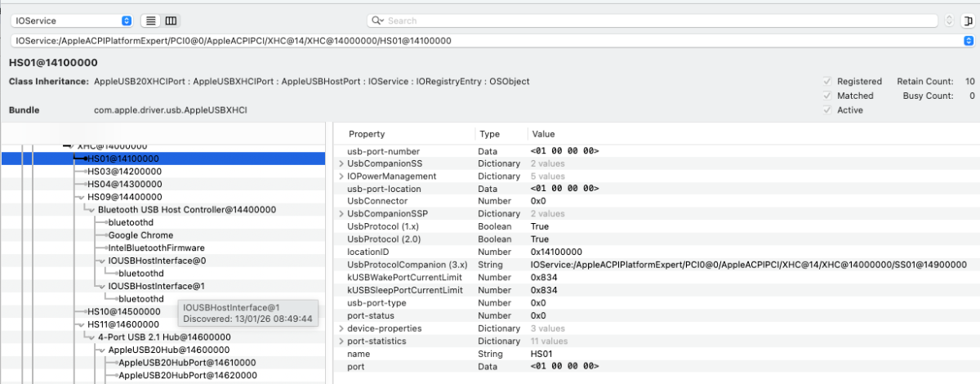Image resolution: width=980 pixels, height=384 pixels.
Task: Toggle the inspector panel icon at top right
Action: [x=968, y=20]
